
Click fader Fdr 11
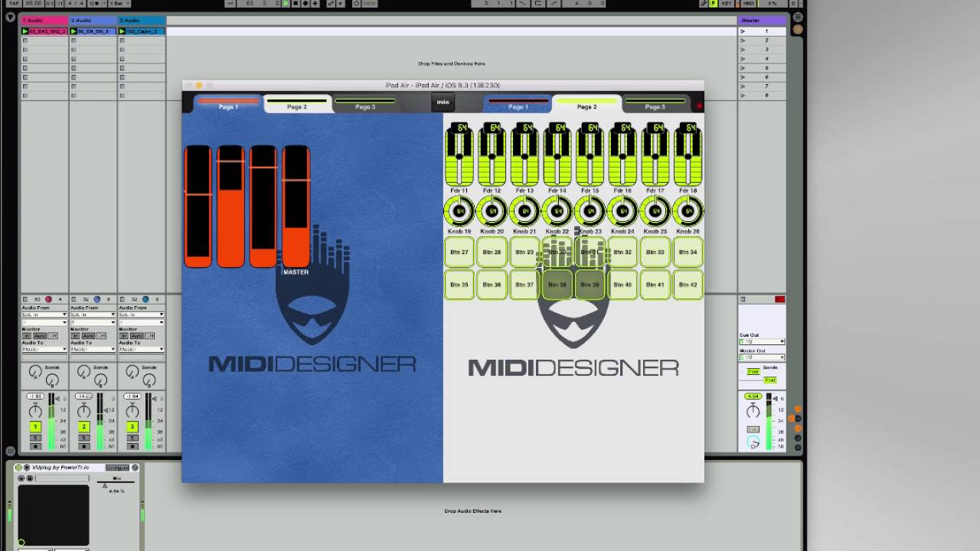[459, 154]
